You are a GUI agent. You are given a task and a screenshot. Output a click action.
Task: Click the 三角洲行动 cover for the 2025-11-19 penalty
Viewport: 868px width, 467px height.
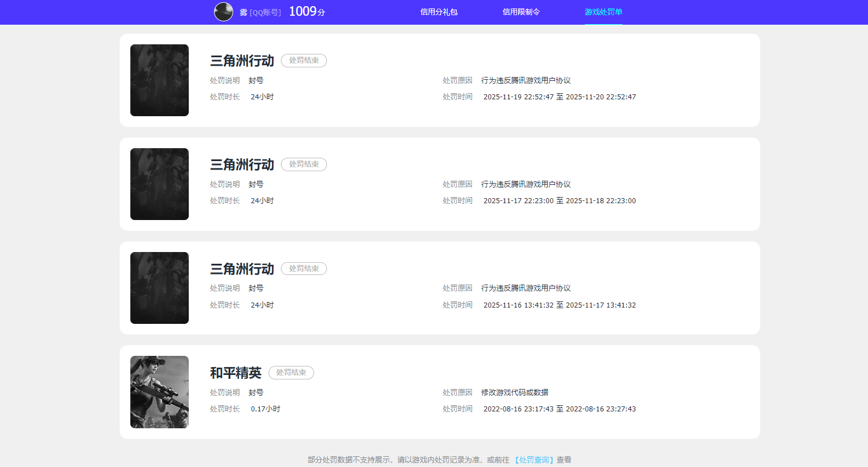[x=160, y=80]
